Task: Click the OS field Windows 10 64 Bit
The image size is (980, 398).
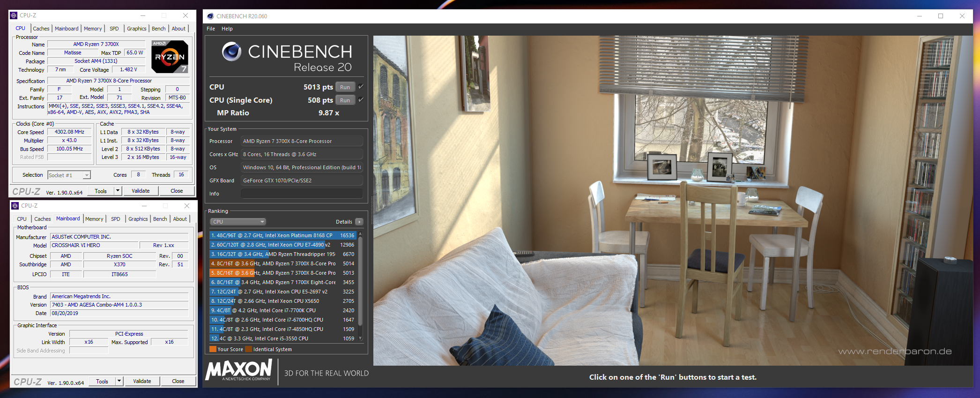Action: point(302,167)
